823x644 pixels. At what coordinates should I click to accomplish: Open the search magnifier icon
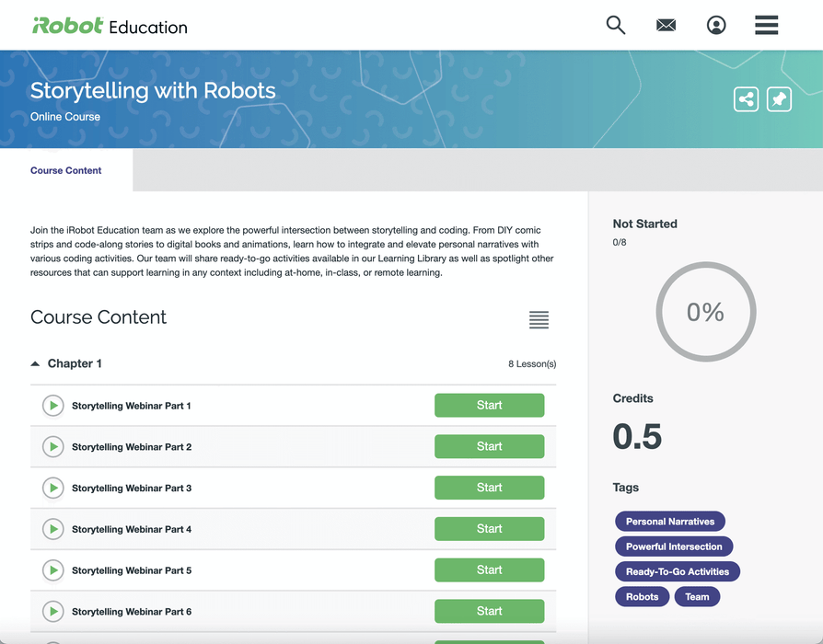[x=616, y=25]
